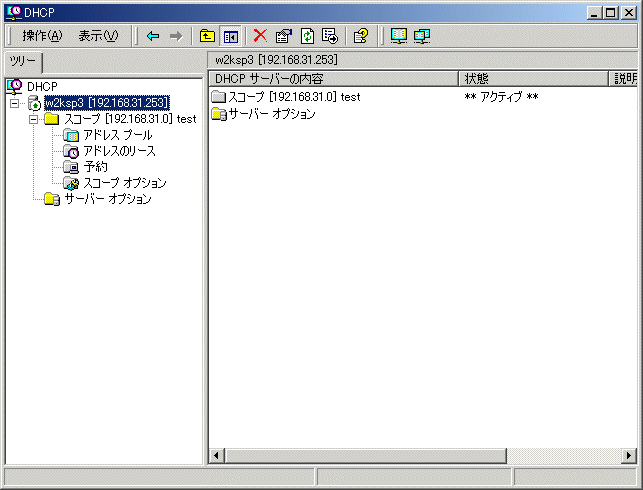Click the double monitor toolbar icon
The image size is (643, 490).
422,36
